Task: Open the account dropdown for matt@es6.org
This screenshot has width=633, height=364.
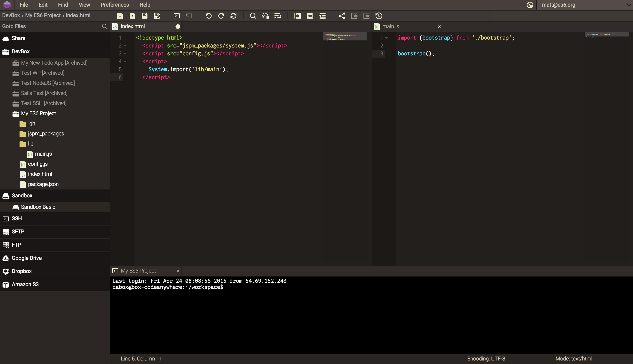Action: click(x=629, y=5)
